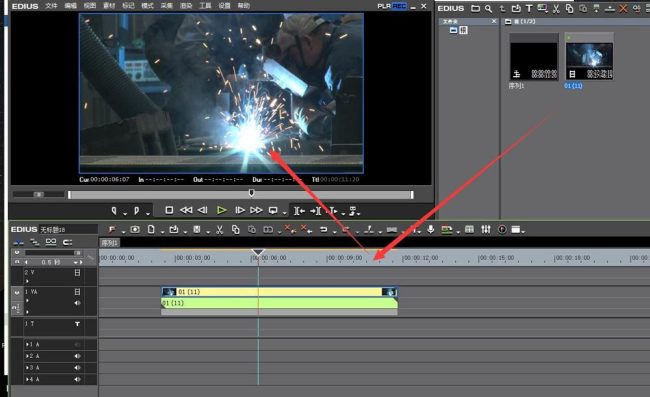This screenshot has height=397, width=650.
Task: Expand the 1 A audio track
Action: (27, 344)
